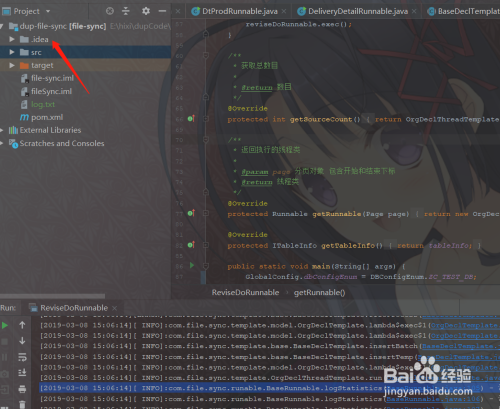Click green run gutter icon beside main method
This screenshot has width=500, height=409.
click(192, 265)
